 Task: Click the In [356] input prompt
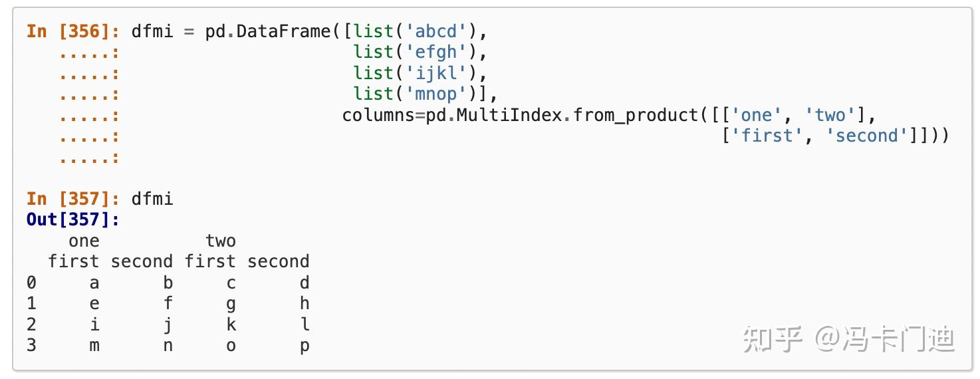[x=72, y=31]
